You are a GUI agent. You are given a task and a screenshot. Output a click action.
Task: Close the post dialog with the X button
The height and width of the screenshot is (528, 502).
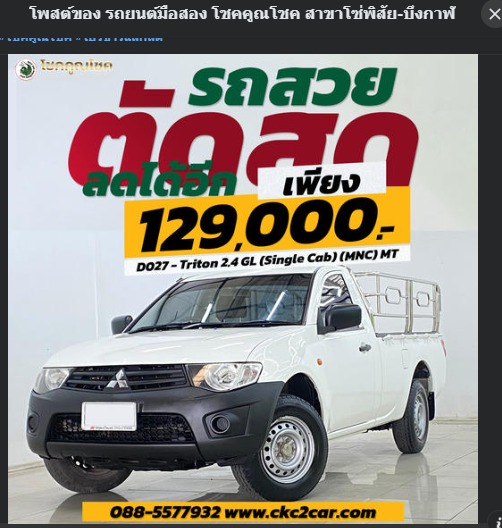[494, 14]
